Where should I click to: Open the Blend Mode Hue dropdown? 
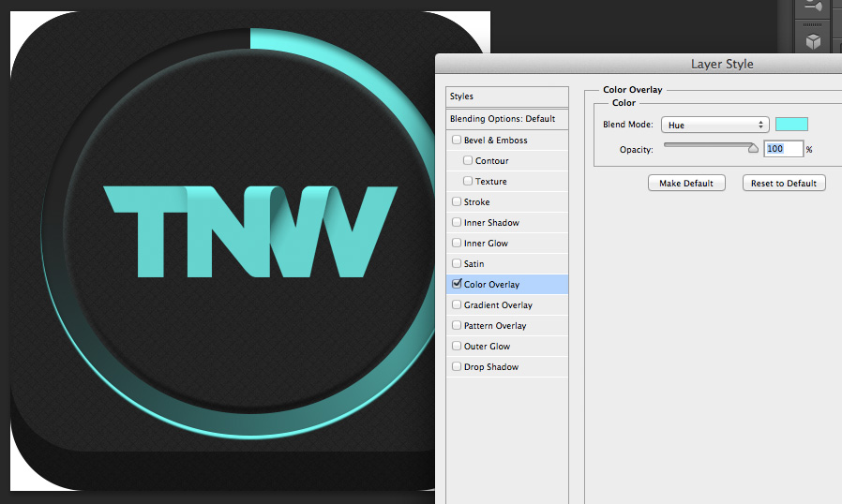tap(714, 125)
